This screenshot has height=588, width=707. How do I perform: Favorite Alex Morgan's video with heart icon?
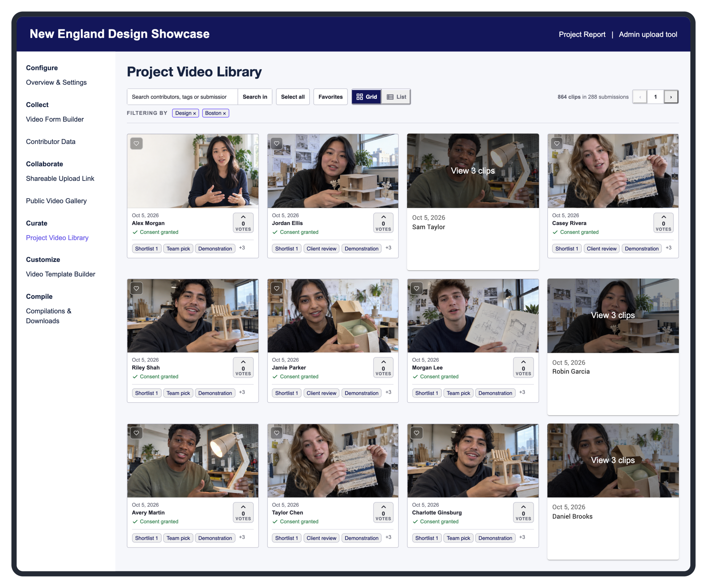(x=136, y=143)
